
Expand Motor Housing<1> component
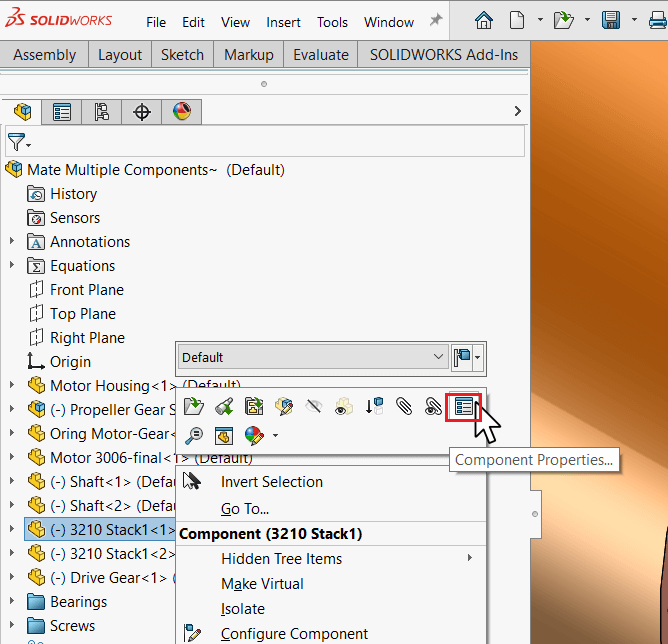(12, 385)
